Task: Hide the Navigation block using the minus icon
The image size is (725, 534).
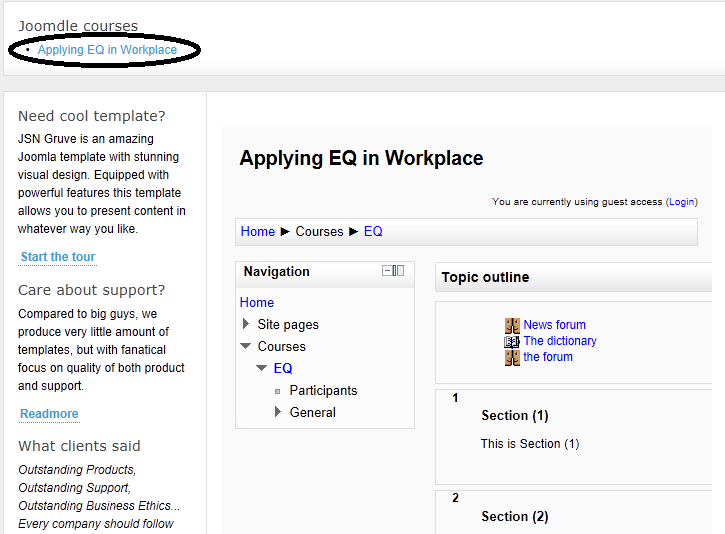Action: click(x=388, y=271)
